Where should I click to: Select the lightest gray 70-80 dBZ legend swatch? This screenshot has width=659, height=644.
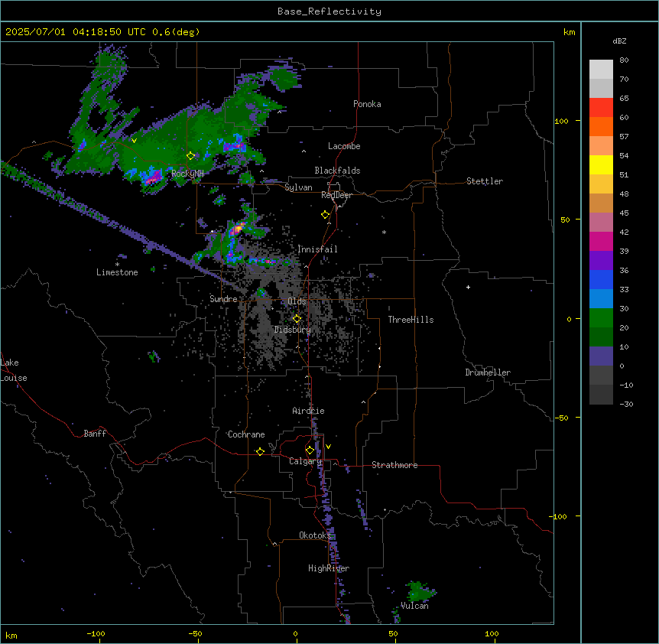pyautogui.click(x=601, y=70)
